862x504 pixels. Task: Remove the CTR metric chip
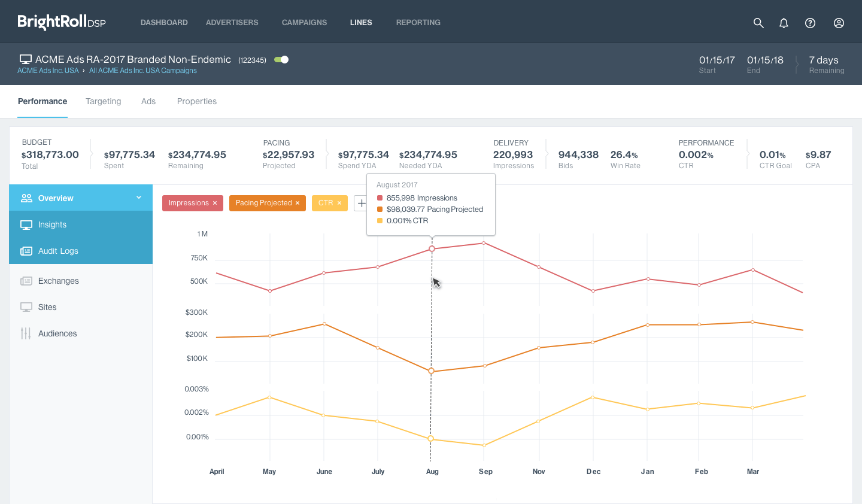[339, 204]
